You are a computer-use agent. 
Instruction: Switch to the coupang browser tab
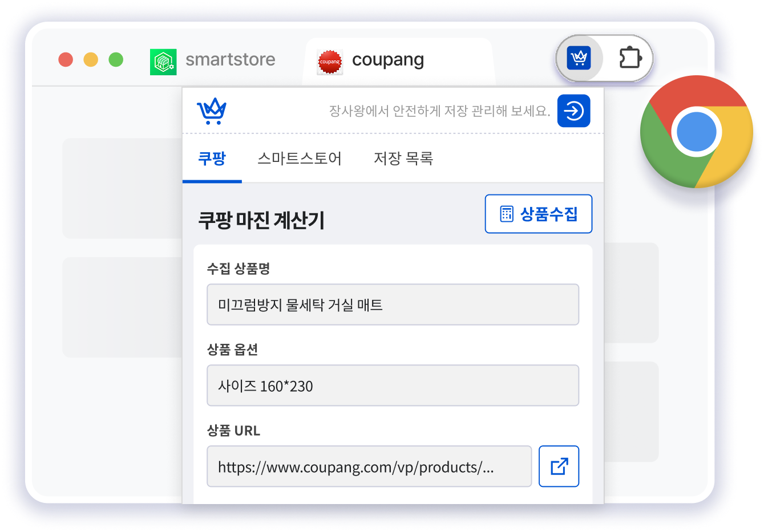[x=398, y=62]
